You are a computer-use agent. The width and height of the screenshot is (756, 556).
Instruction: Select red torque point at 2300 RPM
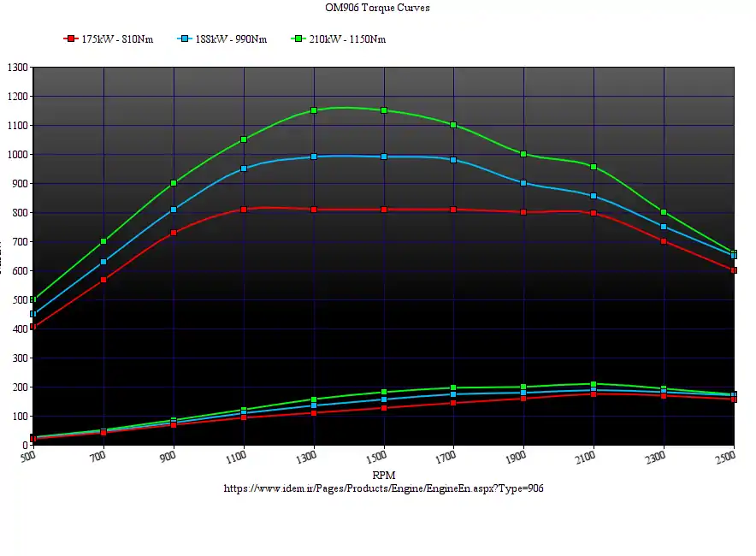(664, 241)
